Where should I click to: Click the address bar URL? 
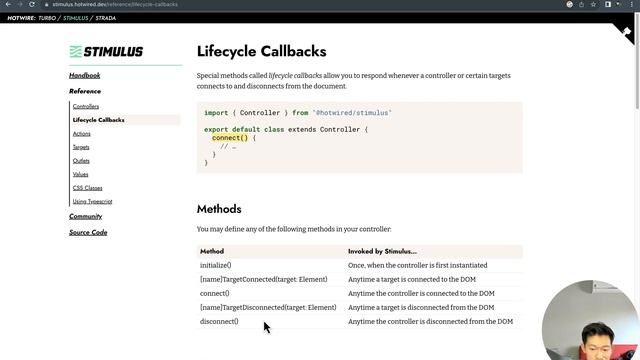point(115,4)
